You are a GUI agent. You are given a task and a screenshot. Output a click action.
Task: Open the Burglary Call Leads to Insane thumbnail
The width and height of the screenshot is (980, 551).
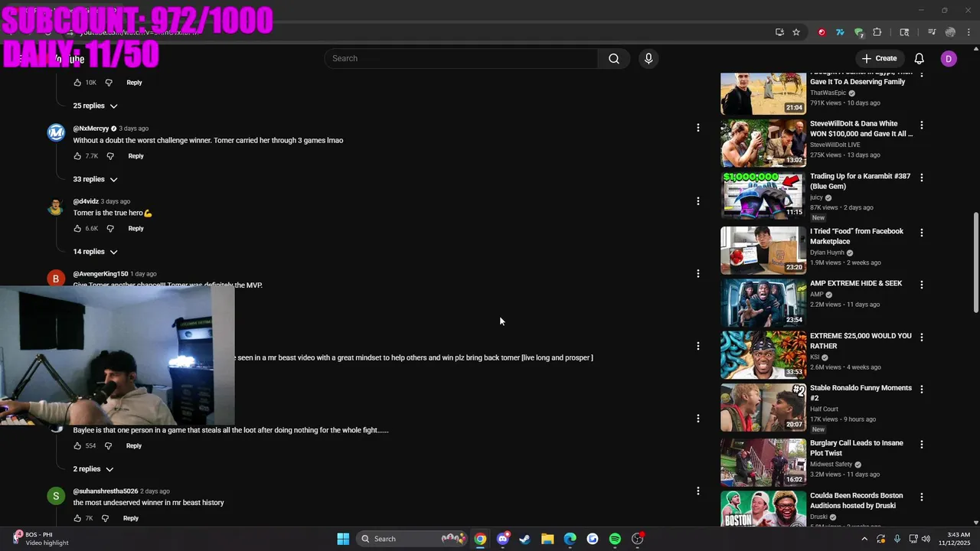763,461
